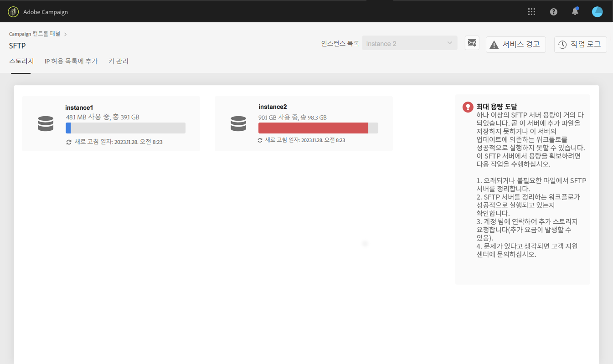
Task: Click the Adobe Campaign logo icon
Action: pyautogui.click(x=13, y=12)
